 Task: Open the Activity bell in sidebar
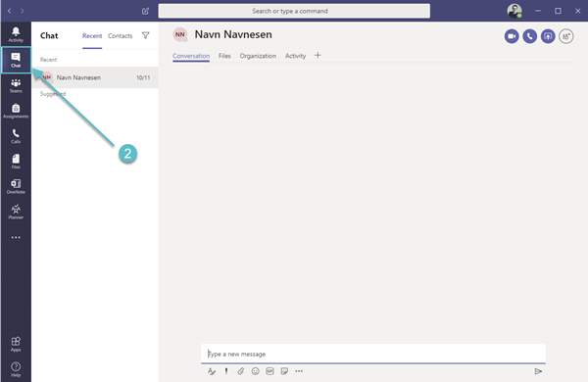[16, 34]
